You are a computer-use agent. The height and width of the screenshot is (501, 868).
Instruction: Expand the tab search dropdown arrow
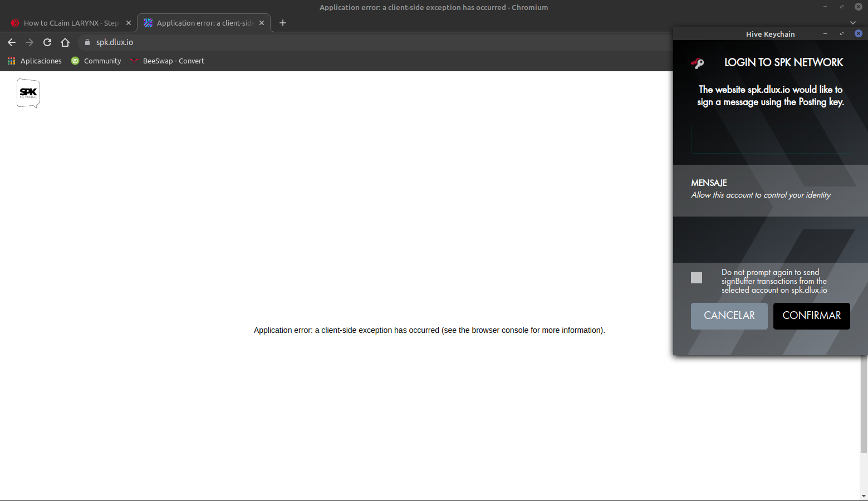[x=853, y=23]
